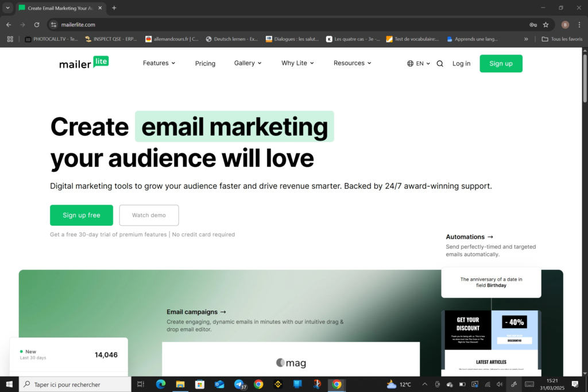The width and height of the screenshot is (588, 392).
Task: Open notification center icon
Action: point(575,384)
